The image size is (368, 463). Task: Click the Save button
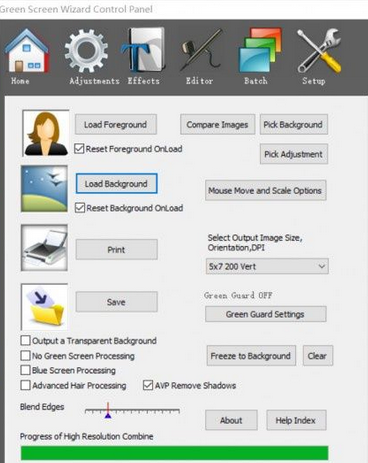(x=116, y=302)
